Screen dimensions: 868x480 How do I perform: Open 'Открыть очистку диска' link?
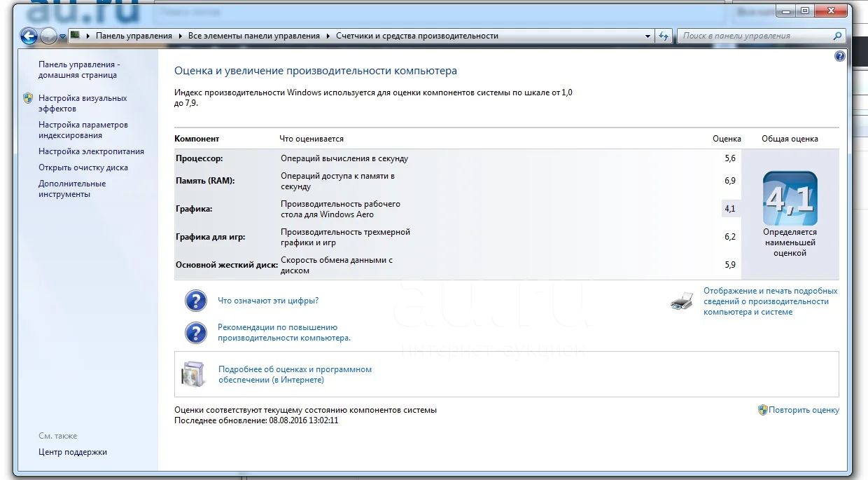point(83,167)
